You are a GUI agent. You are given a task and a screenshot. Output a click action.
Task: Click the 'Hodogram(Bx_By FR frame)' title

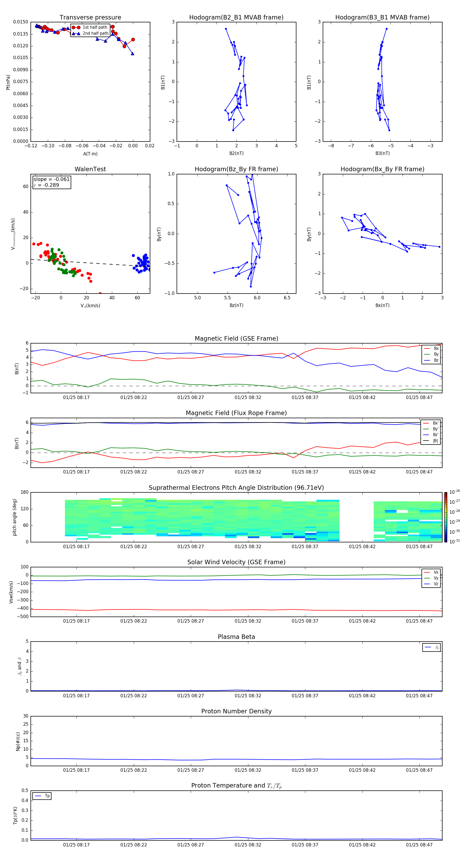pos(382,169)
